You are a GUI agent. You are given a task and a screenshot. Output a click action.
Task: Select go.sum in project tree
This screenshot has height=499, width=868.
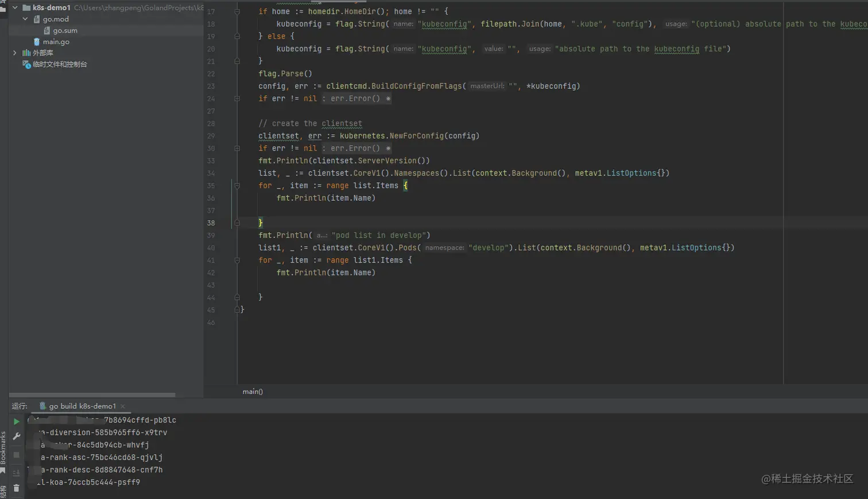click(x=65, y=30)
